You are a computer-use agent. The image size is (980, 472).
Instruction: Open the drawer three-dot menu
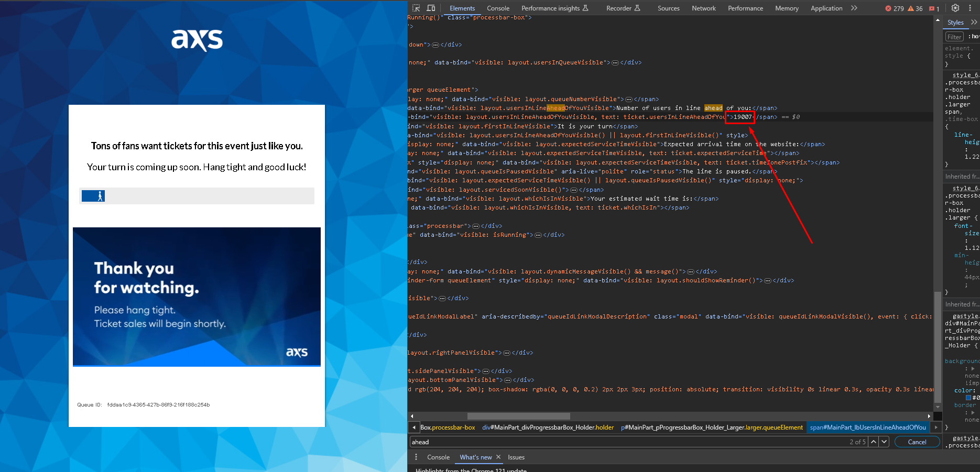point(416,457)
